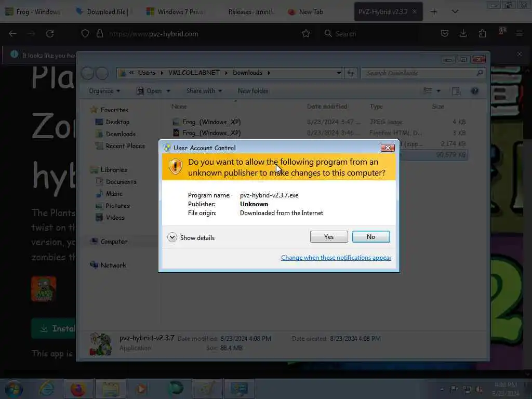Click the padlock site info icon
The width and height of the screenshot is (532, 399).
pos(99,34)
